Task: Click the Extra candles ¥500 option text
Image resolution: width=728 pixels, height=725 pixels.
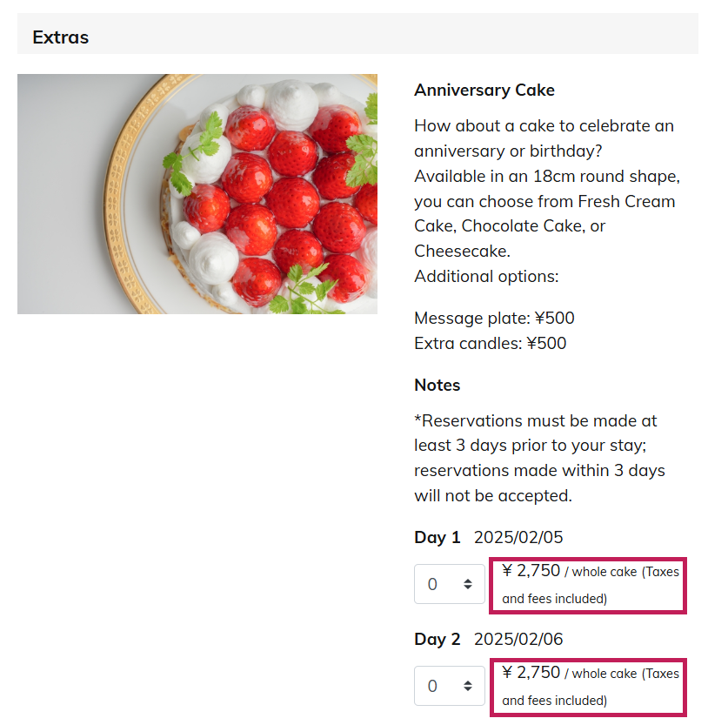Action: click(491, 343)
